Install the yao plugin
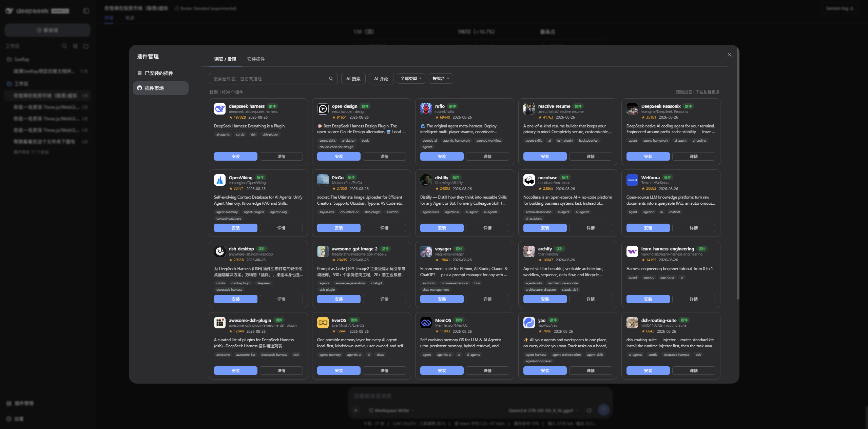The width and height of the screenshot is (868, 429). tap(545, 371)
